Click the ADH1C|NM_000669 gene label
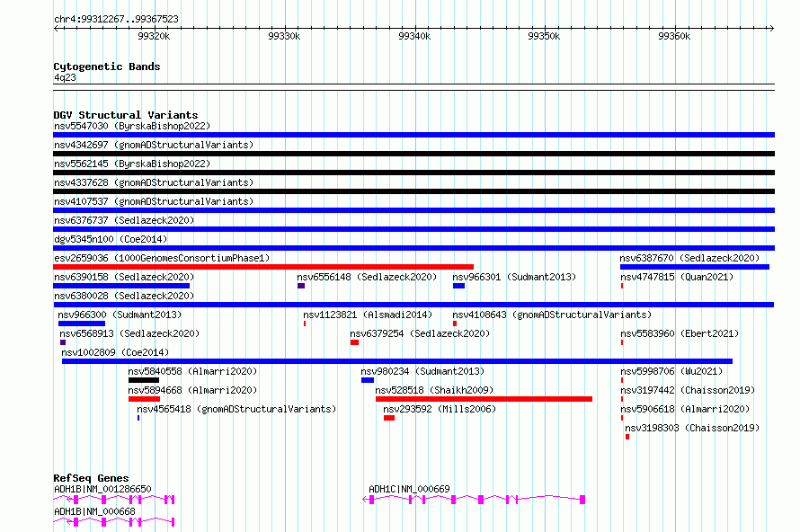800x532 pixels. click(409, 489)
